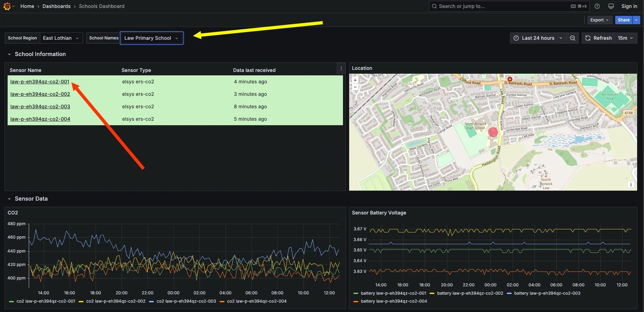Click the CO2 panel title
The width and height of the screenshot is (644, 312).
pyautogui.click(x=13, y=213)
